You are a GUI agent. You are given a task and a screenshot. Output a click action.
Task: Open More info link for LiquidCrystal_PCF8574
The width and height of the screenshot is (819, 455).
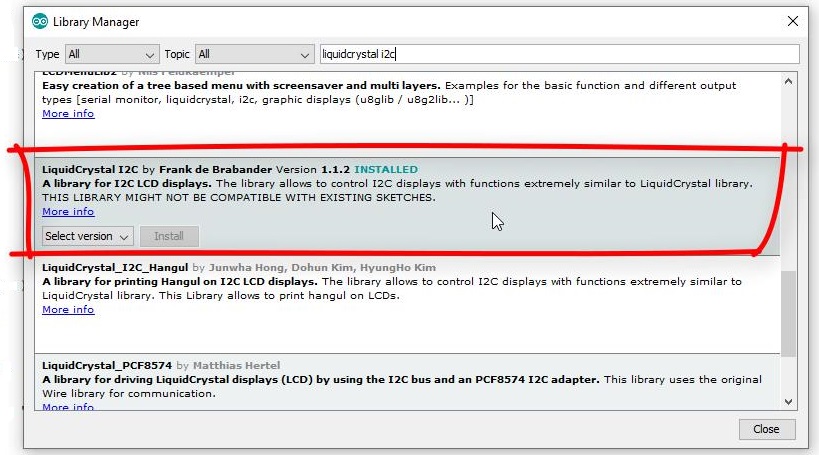coord(68,406)
